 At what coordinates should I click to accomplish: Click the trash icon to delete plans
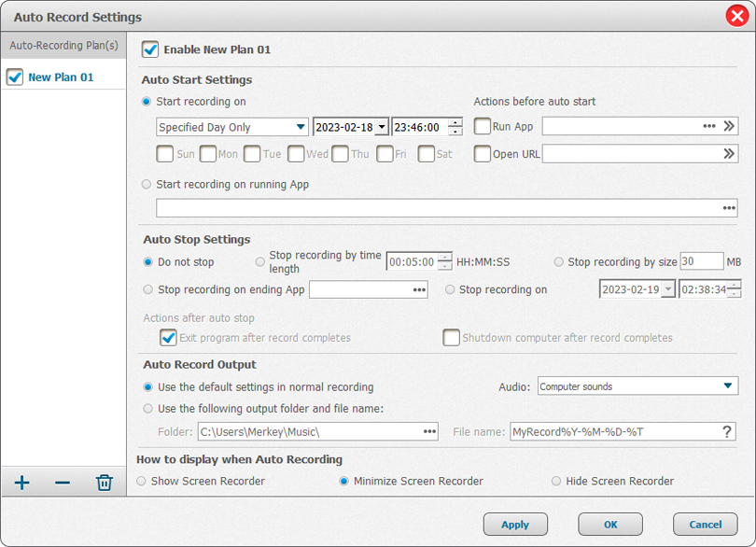105,483
